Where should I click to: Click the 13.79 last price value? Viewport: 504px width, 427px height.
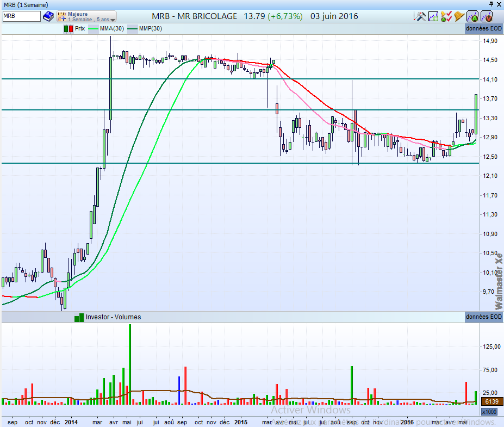[x=254, y=16]
